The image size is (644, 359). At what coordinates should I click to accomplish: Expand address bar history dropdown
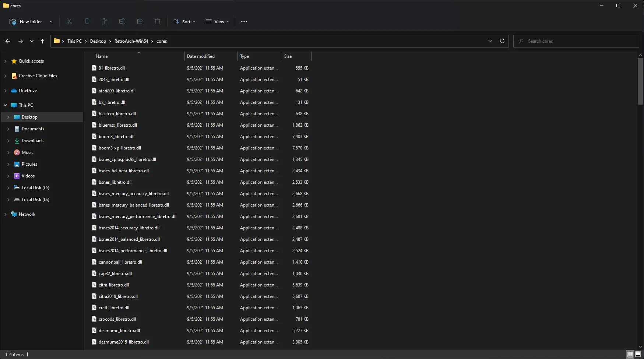tap(490, 41)
